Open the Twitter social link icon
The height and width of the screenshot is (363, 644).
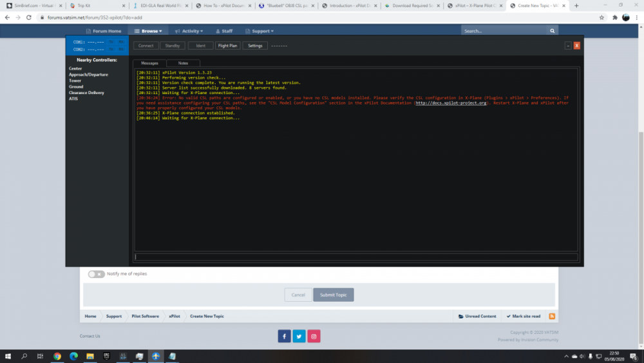[x=299, y=336]
